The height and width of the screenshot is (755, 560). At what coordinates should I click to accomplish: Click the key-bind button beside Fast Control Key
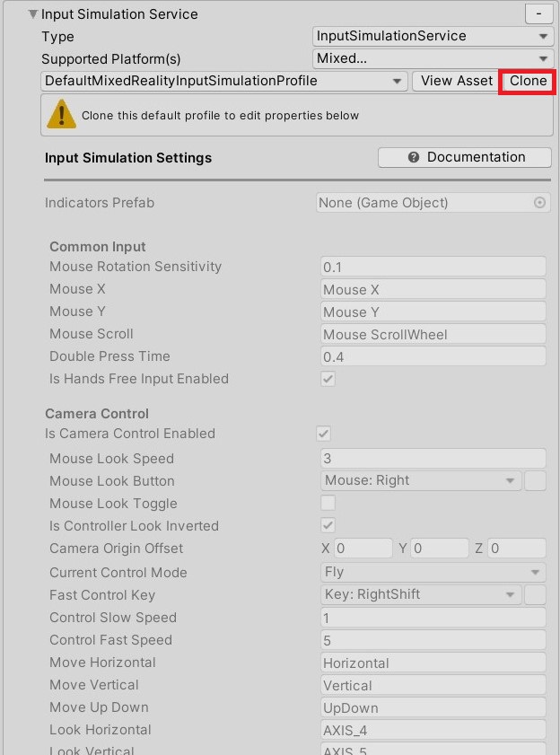click(535, 594)
